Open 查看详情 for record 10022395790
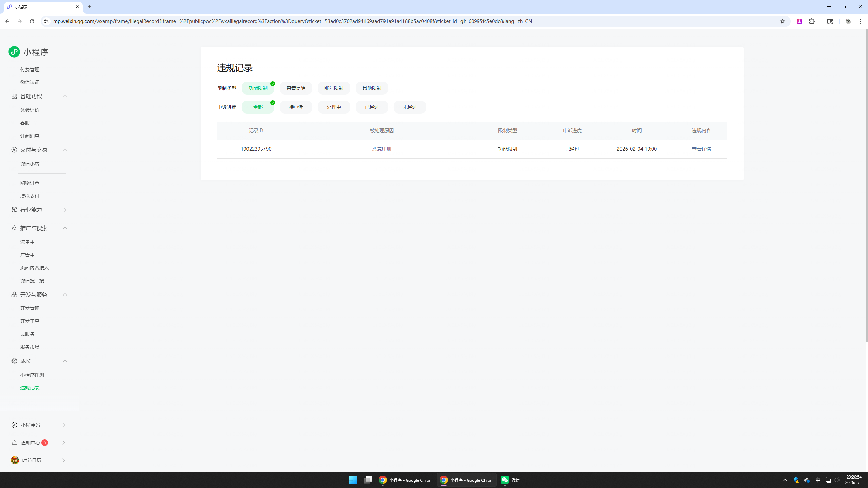The width and height of the screenshot is (868, 488). [701, 149]
